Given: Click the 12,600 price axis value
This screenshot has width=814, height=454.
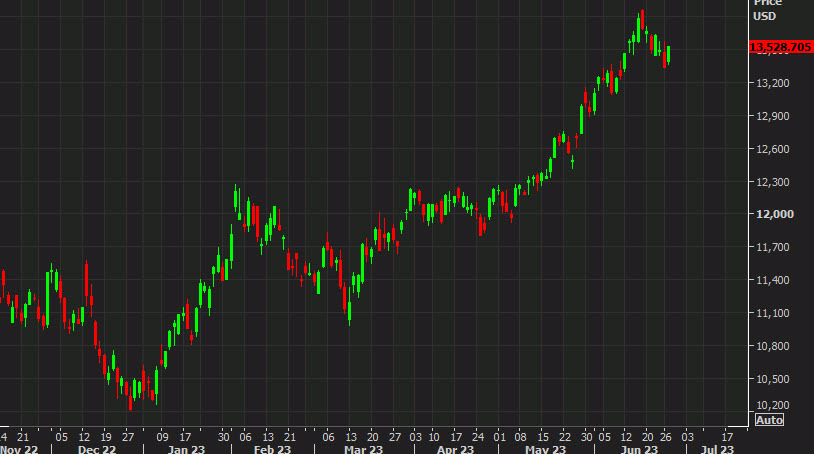Looking at the screenshot, I should (772, 149).
